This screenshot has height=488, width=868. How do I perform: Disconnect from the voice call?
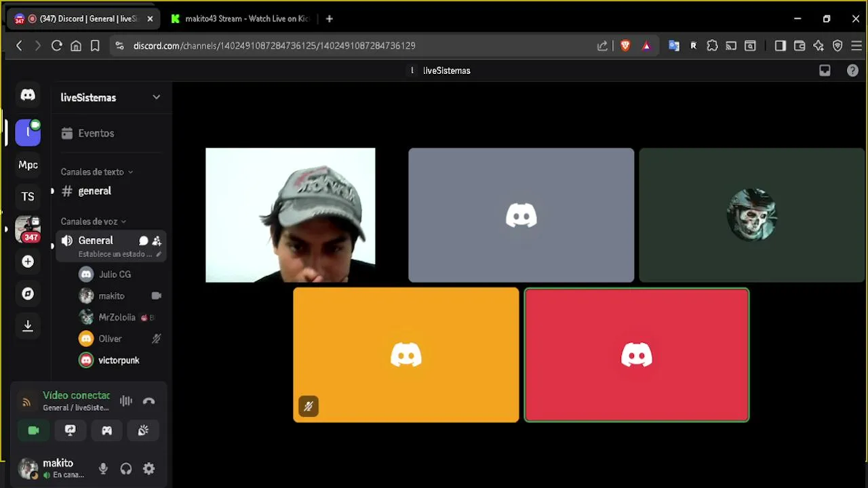[x=149, y=401]
